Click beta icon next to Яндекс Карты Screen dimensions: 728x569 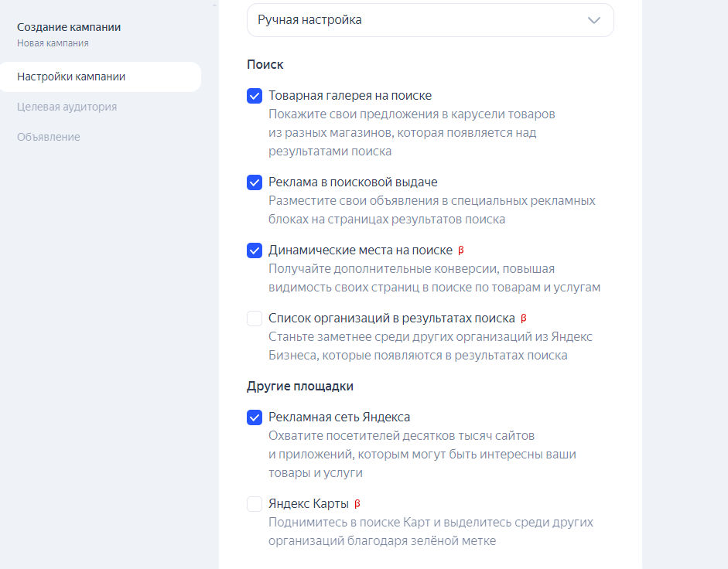(x=357, y=503)
